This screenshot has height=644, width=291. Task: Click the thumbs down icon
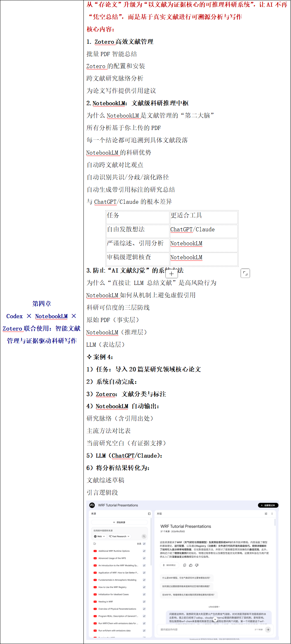pyautogui.click(x=197, y=565)
